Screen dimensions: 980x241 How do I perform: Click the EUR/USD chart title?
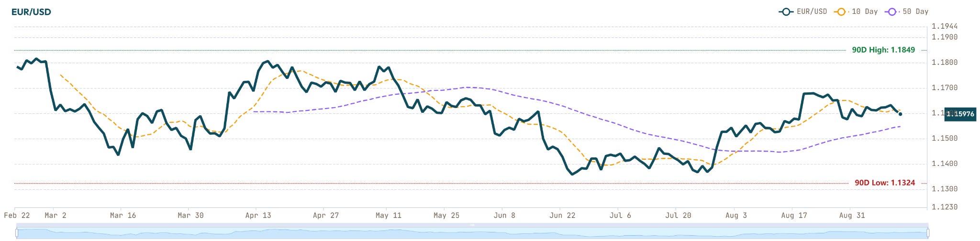pyautogui.click(x=31, y=12)
